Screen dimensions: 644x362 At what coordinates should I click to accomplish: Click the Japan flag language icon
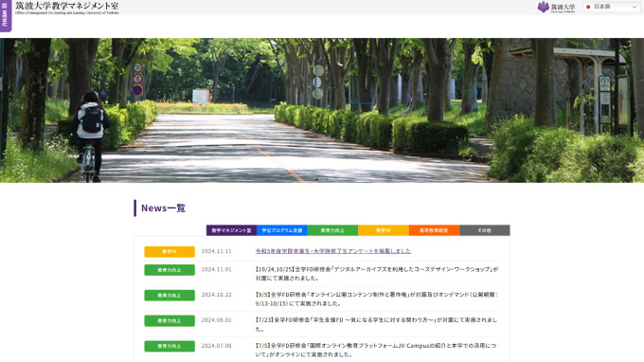click(x=588, y=7)
